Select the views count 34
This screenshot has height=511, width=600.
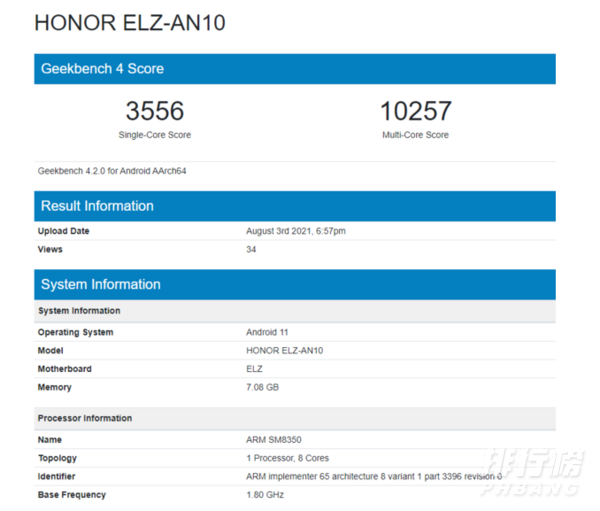click(251, 249)
